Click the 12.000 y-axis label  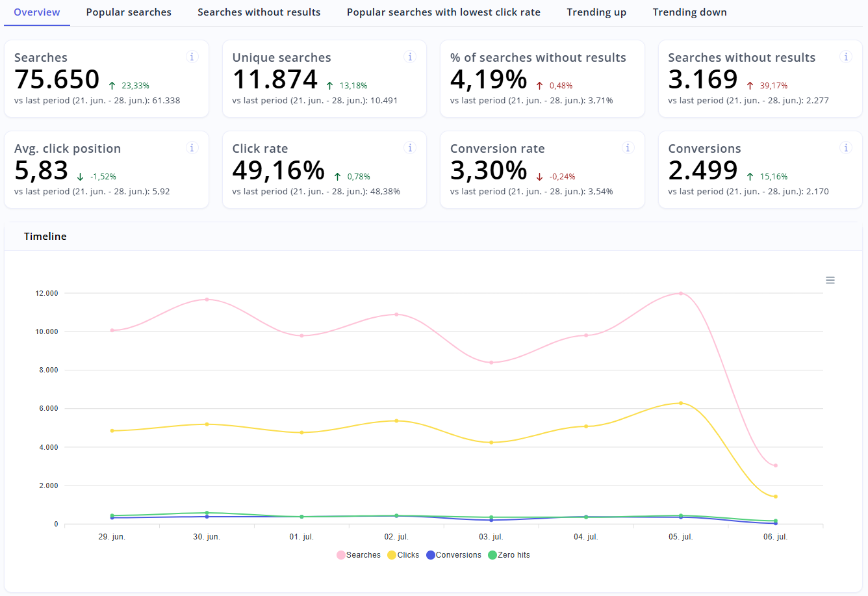[47, 293]
